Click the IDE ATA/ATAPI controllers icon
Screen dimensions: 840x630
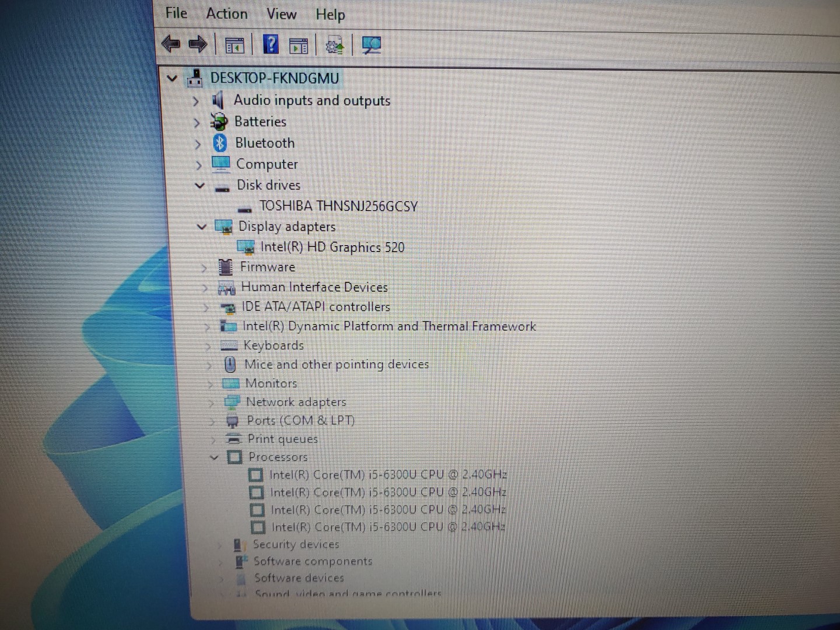point(228,308)
